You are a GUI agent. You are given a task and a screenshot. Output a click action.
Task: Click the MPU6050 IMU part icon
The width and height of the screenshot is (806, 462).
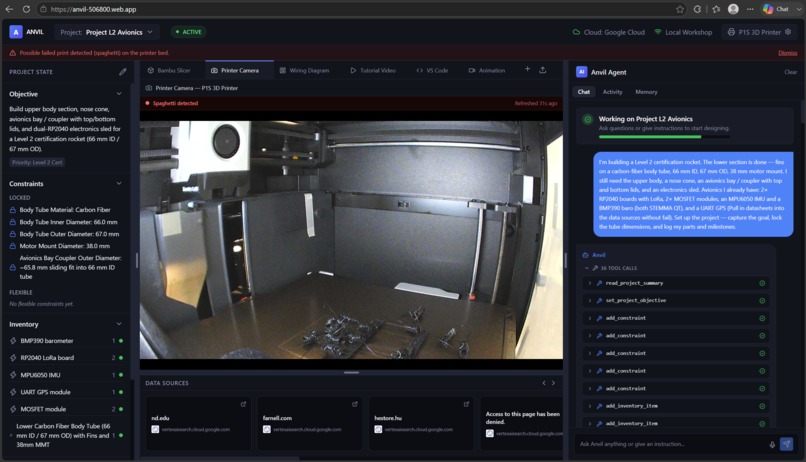(13, 375)
